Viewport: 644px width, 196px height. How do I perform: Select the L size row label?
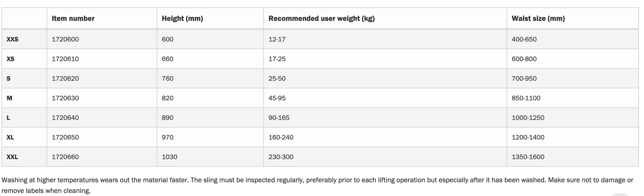(x=8, y=118)
